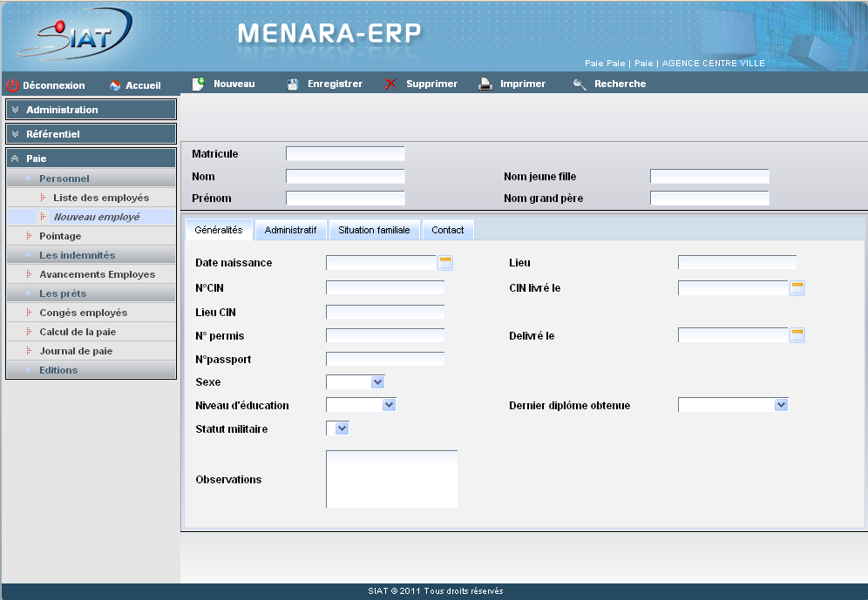Expand the Administration section chevron
The width and height of the screenshot is (868, 600).
coord(15,110)
